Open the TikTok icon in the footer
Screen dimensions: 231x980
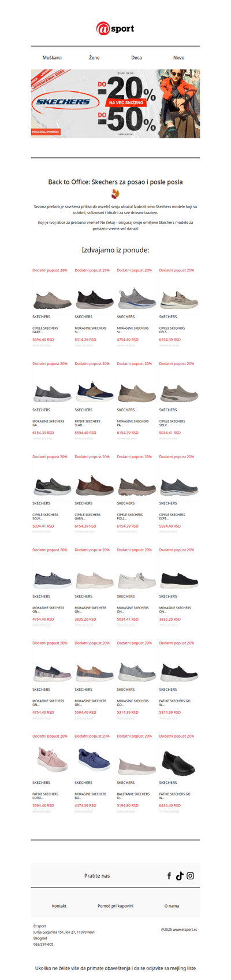(x=180, y=876)
